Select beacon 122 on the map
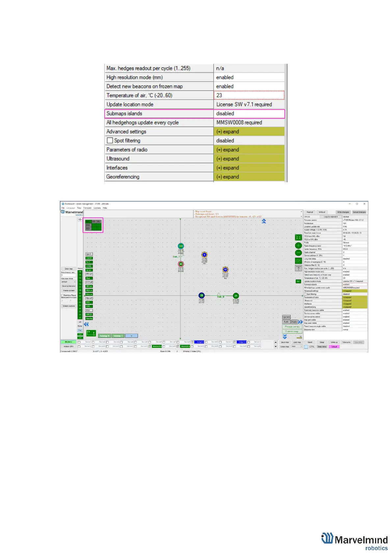392x554 pixels. tap(181, 246)
